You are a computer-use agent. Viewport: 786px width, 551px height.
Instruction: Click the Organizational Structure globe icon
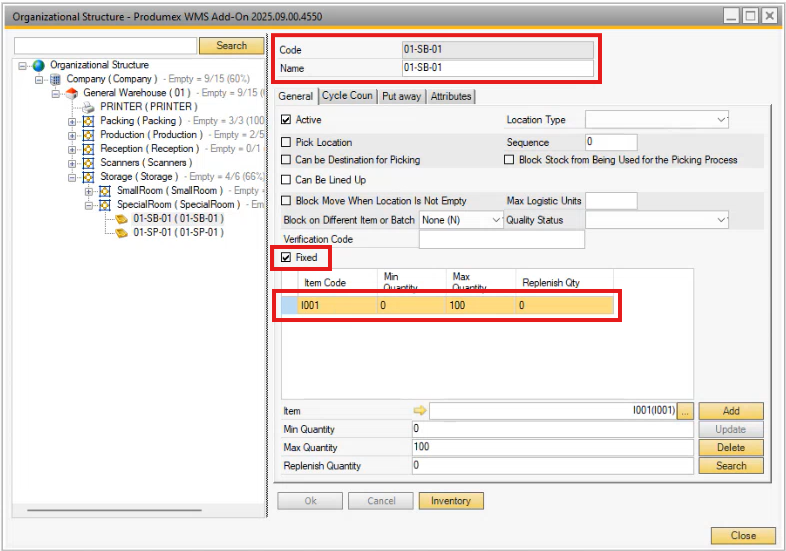pyautogui.click(x=39, y=65)
